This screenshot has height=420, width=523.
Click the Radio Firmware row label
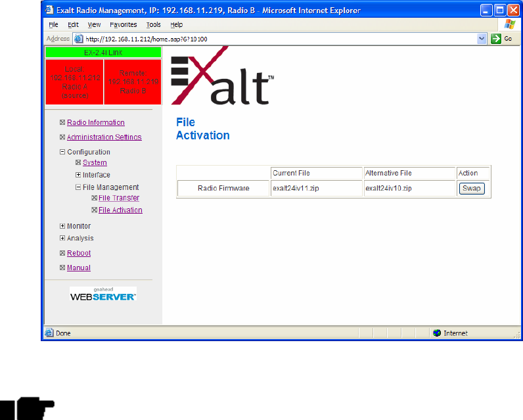(223, 189)
